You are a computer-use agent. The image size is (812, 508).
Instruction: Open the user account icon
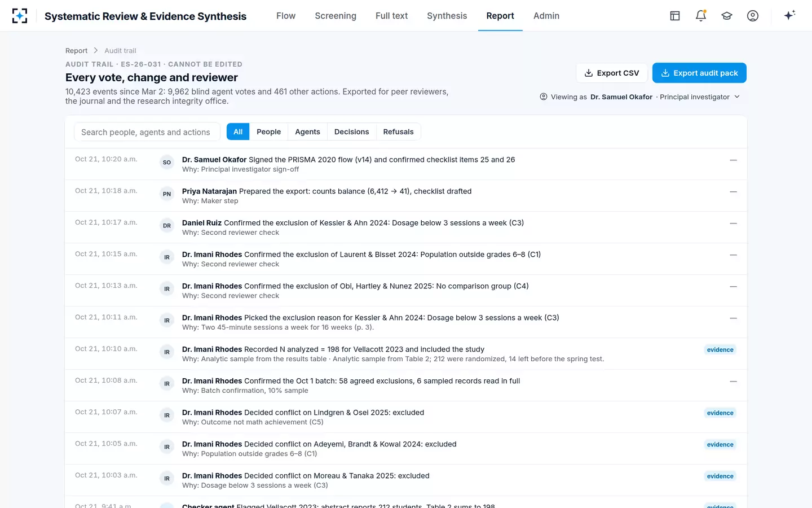(753, 16)
